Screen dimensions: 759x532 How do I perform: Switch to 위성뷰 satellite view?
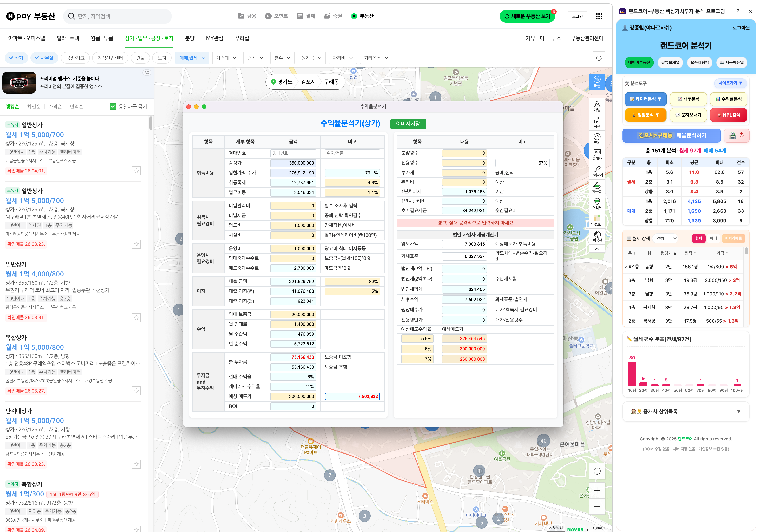coord(597,236)
